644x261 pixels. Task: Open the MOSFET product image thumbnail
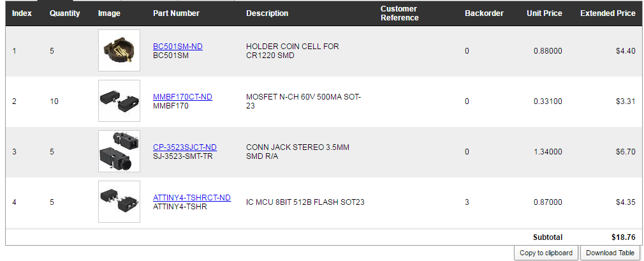click(x=119, y=101)
